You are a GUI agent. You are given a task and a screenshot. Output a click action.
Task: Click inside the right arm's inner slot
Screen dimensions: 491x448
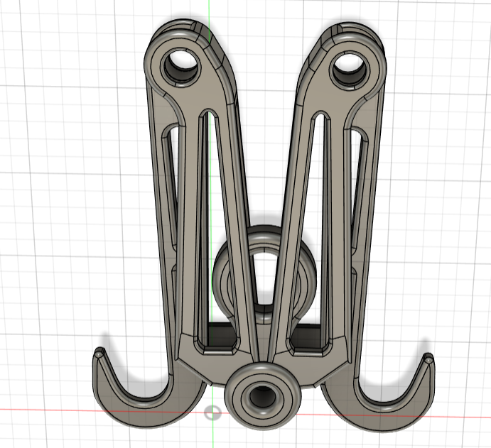pyautogui.click(x=315, y=213)
